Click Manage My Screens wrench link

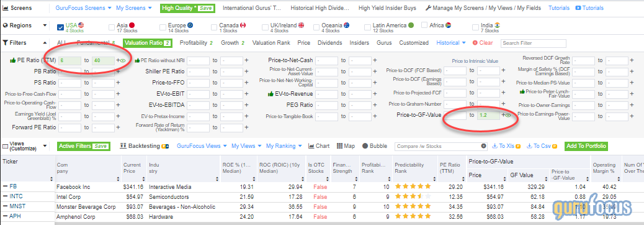click(483, 8)
